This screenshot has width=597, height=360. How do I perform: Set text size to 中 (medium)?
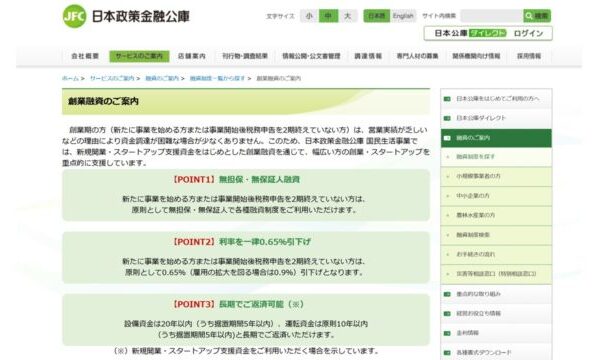(328, 16)
